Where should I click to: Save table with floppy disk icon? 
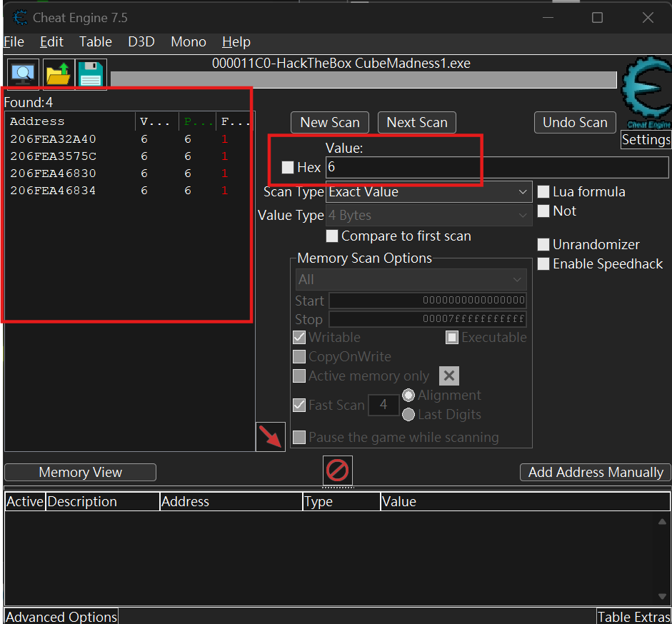pyautogui.click(x=91, y=74)
